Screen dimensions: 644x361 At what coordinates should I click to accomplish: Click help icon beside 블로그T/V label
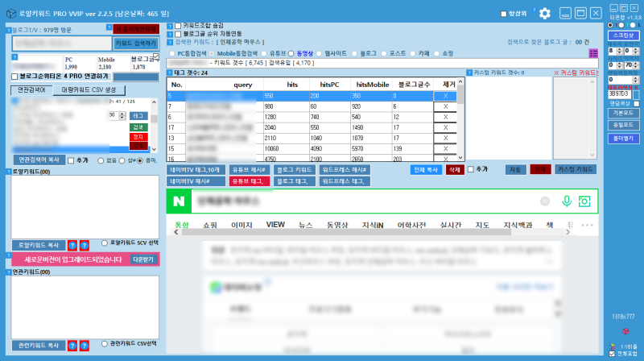point(9,30)
